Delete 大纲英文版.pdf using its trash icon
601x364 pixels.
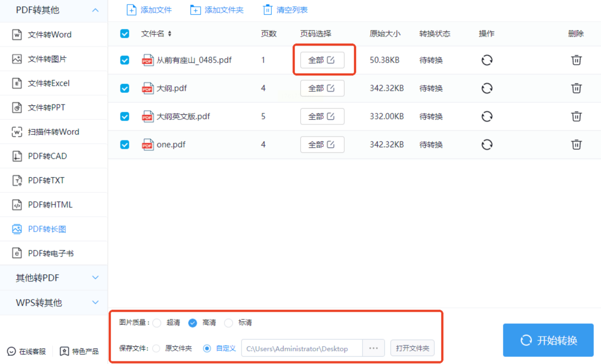[576, 117]
